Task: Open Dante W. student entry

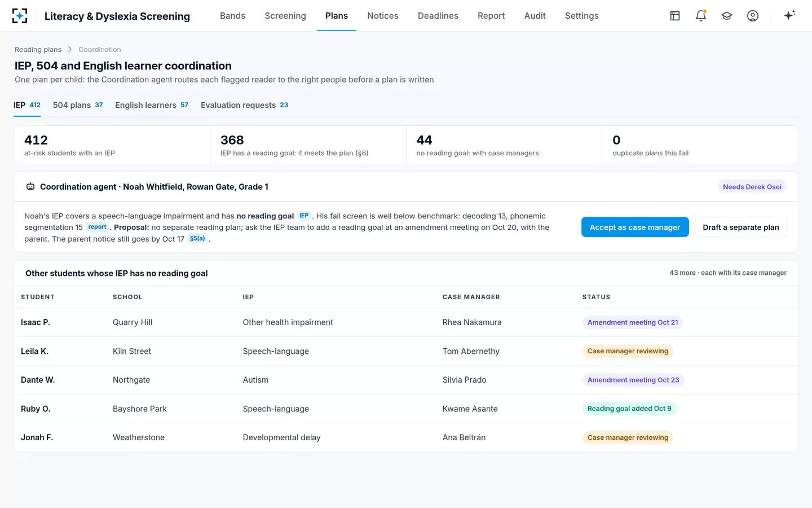Action: click(38, 380)
